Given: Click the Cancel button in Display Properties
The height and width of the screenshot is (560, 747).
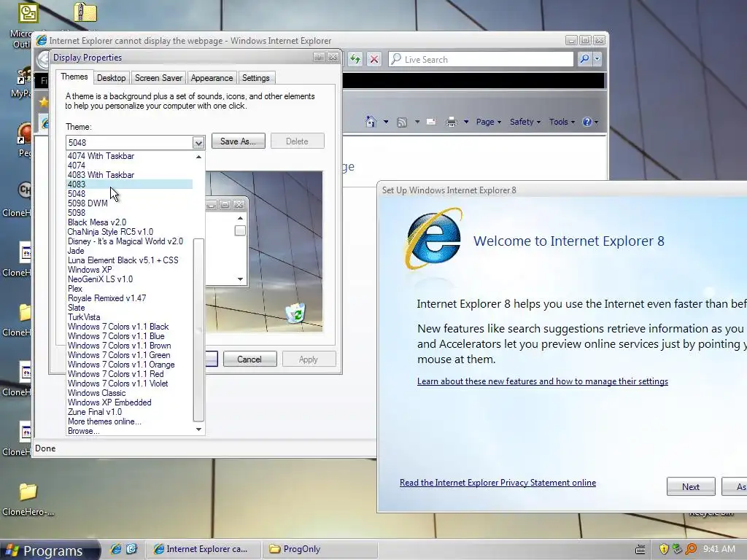Looking at the screenshot, I should coord(249,359).
